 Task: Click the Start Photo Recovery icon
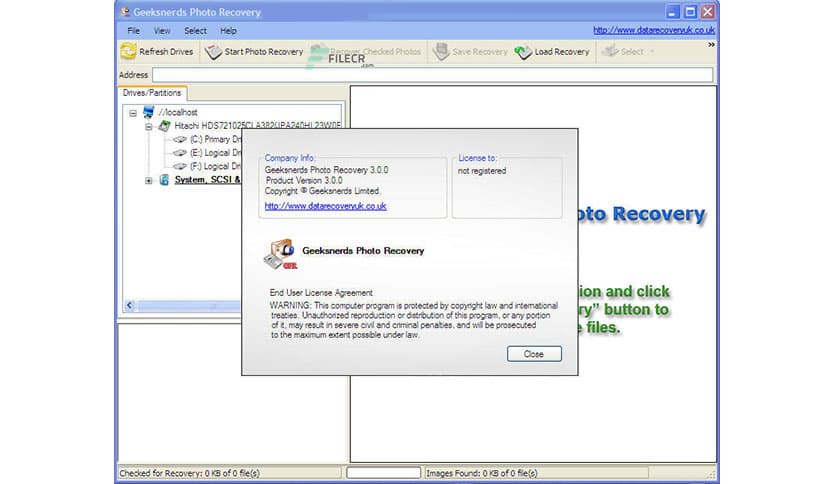point(213,52)
